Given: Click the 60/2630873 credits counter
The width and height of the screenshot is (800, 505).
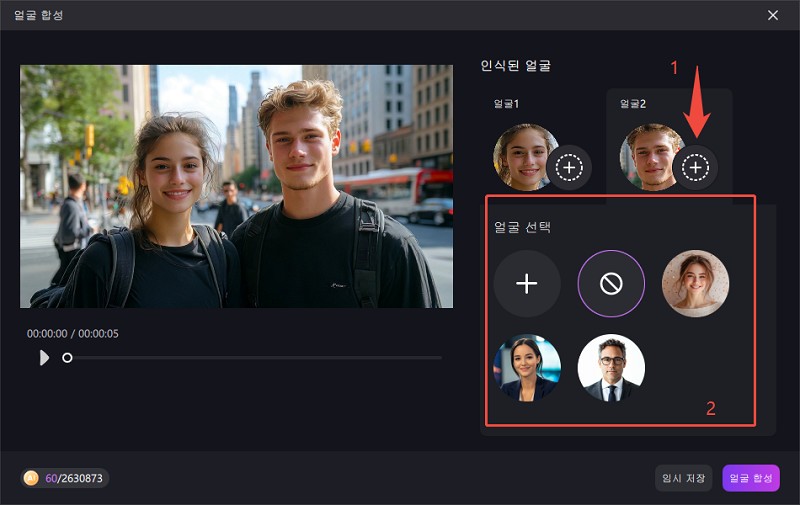Looking at the screenshot, I should (x=75, y=478).
